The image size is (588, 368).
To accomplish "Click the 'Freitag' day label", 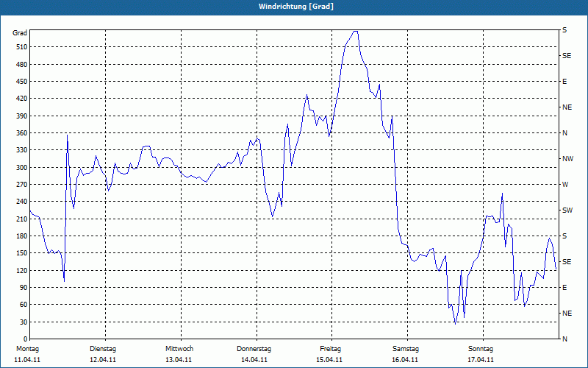I will click(x=330, y=349).
